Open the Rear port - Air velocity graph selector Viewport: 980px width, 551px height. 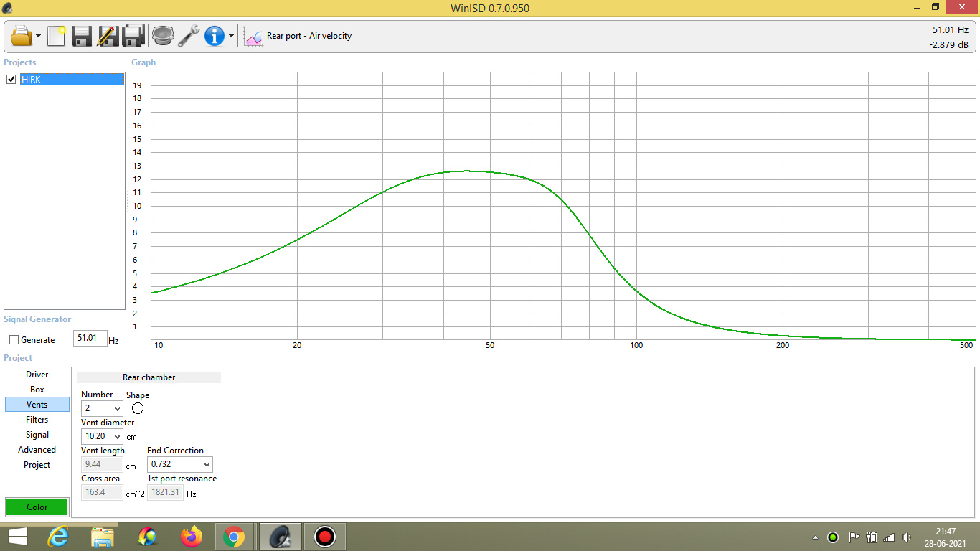tap(309, 36)
